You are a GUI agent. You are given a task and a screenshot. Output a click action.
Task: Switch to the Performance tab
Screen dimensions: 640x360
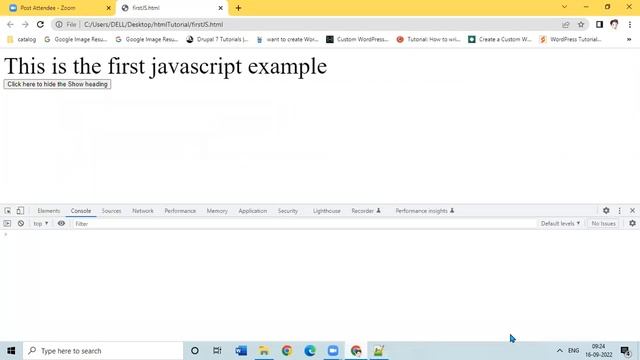tap(180, 211)
